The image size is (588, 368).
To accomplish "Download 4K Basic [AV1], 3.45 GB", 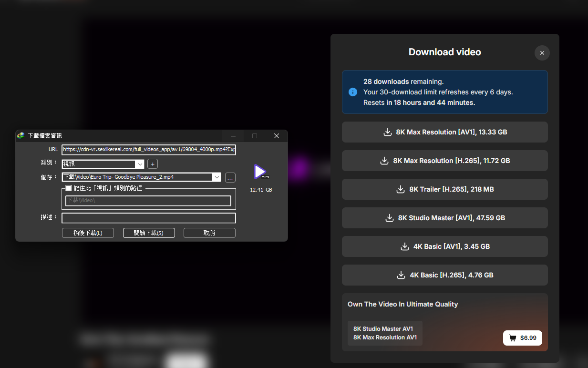I will coord(445,246).
